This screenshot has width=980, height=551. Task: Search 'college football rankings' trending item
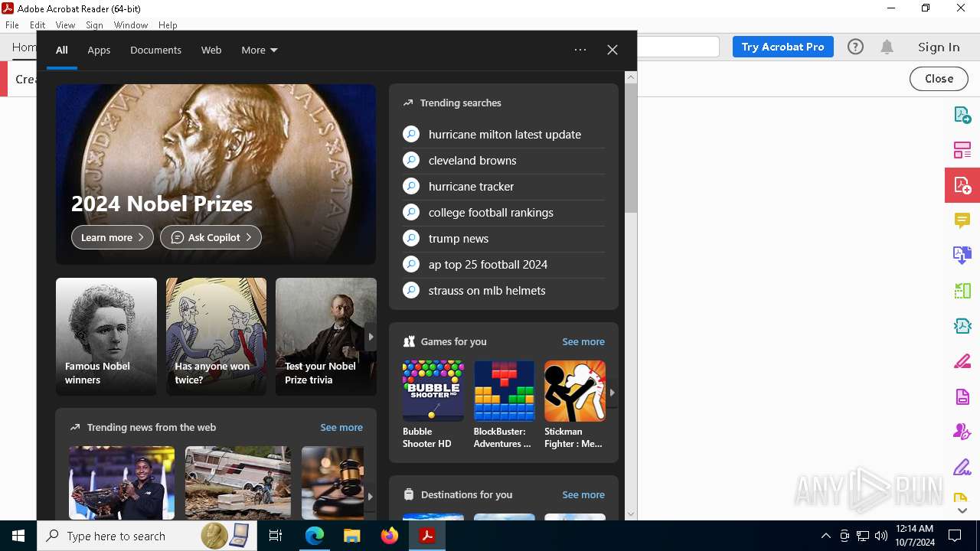[x=504, y=212]
